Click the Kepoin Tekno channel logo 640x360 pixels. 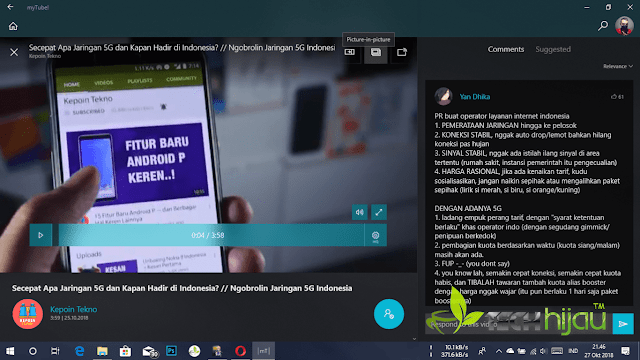click(28, 314)
